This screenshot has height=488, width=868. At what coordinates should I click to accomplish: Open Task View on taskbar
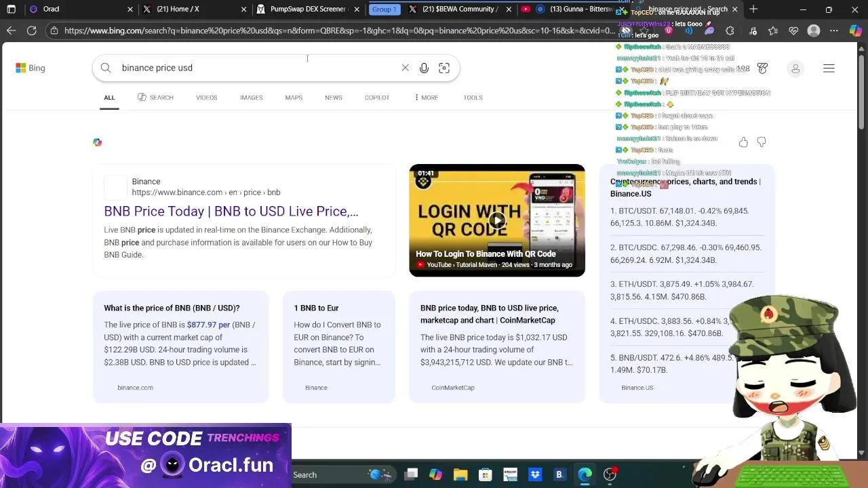pyautogui.click(x=411, y=474)
